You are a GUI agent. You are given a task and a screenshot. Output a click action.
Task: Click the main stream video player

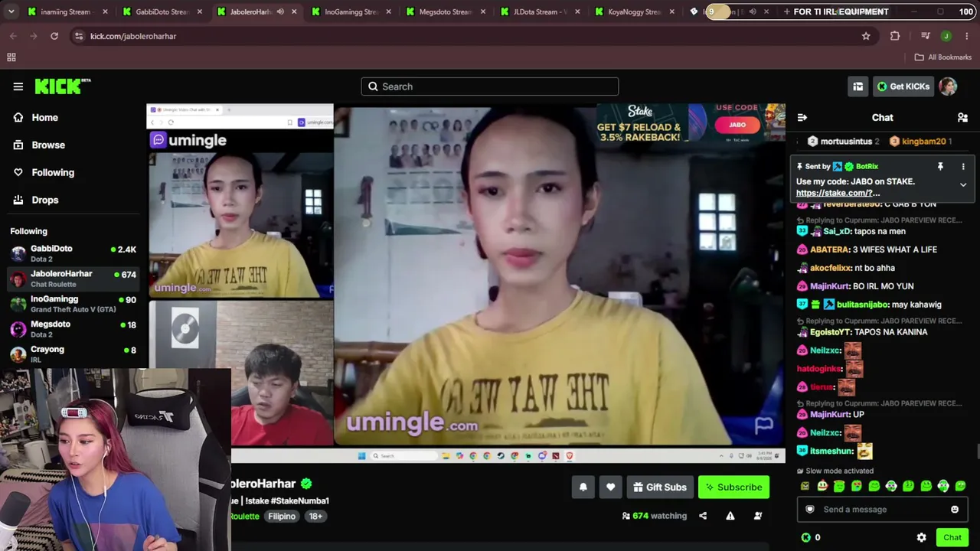(x=466, y=283)
